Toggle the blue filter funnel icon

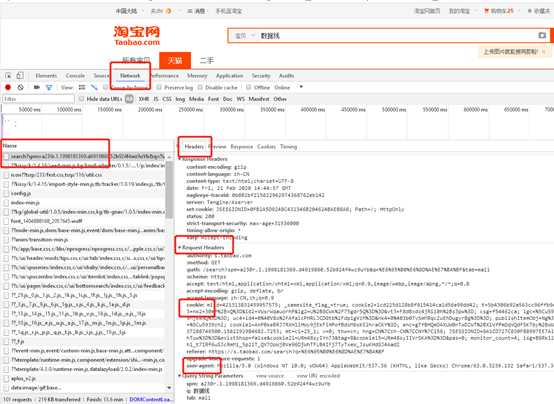(49, 87)
